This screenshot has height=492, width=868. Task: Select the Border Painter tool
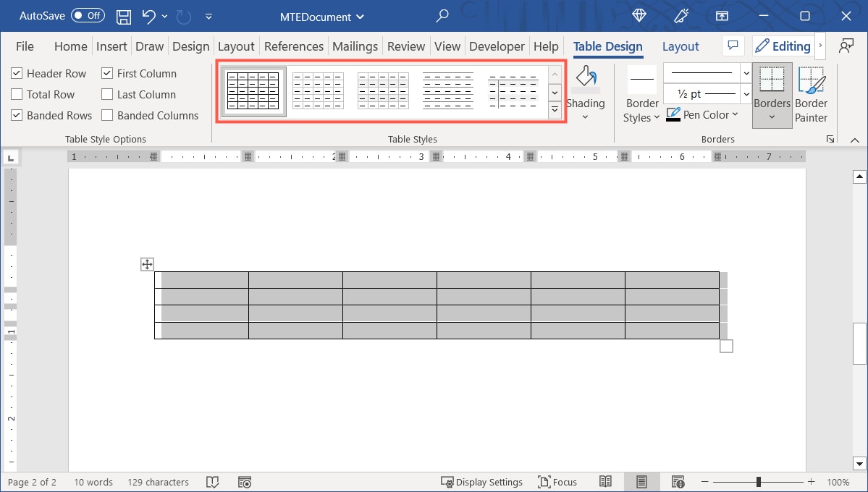click(811, 94)
